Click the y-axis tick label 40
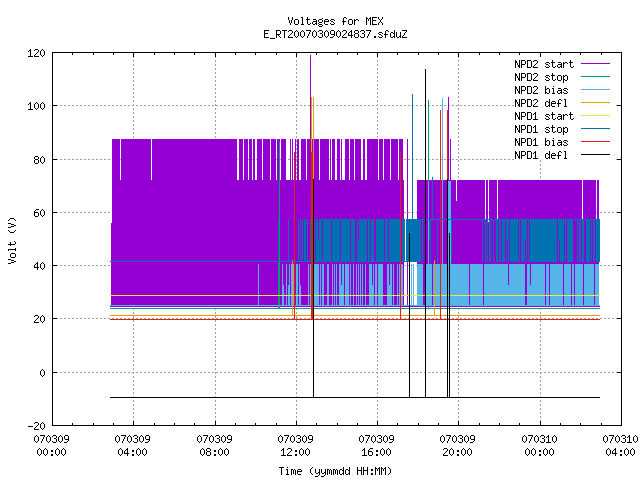Viewport: 640px width, 480px height. (39, 266)
